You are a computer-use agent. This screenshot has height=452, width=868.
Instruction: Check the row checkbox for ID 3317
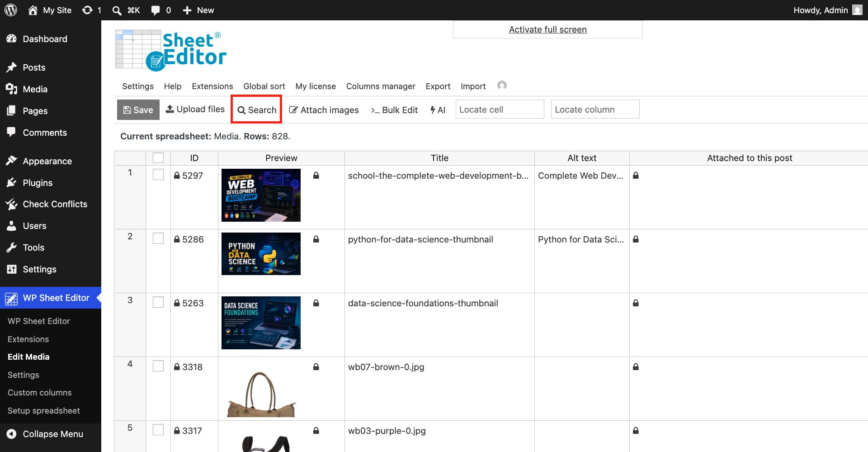click(x=158, y=430)
